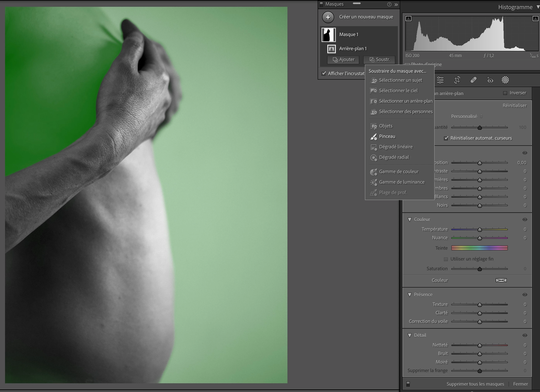This screenshot has height=392, width=540.
Task: Toggle visibility eye of Couleur section
Action: [x=525, y=219]
